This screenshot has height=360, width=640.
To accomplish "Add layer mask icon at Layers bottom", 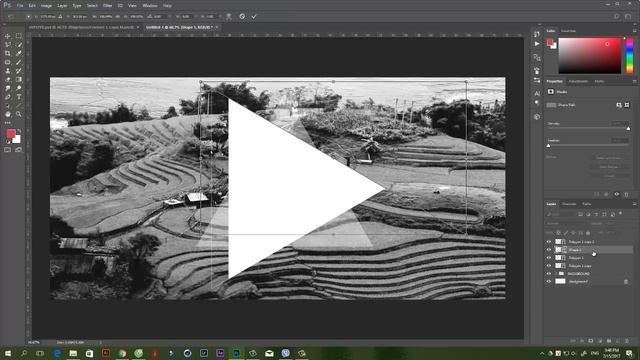I will [591, 341].
